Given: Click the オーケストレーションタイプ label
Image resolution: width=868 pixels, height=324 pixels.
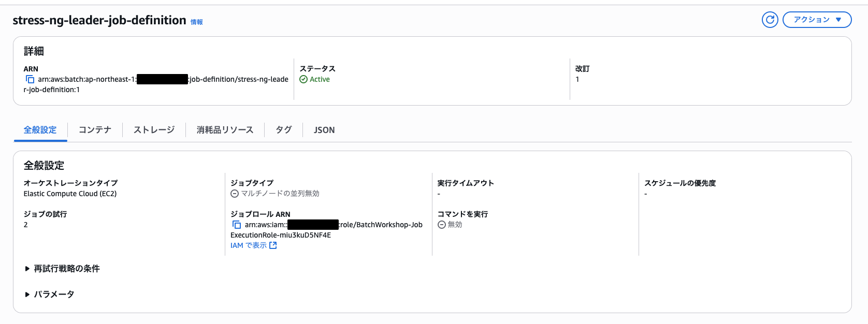Looking at the screenshot, I should 70,183.
